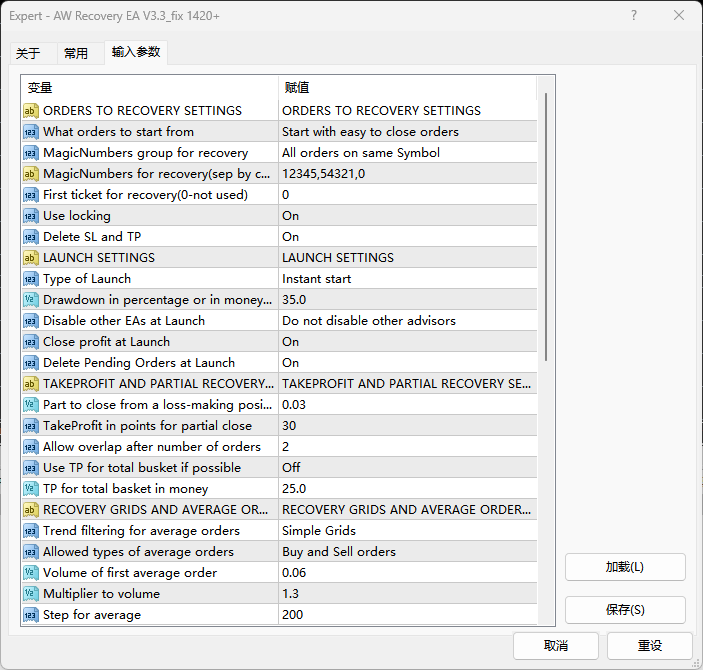Open the 'Instant start' launch type value
The width and height of the screenshot is (703, 670).
408,278
